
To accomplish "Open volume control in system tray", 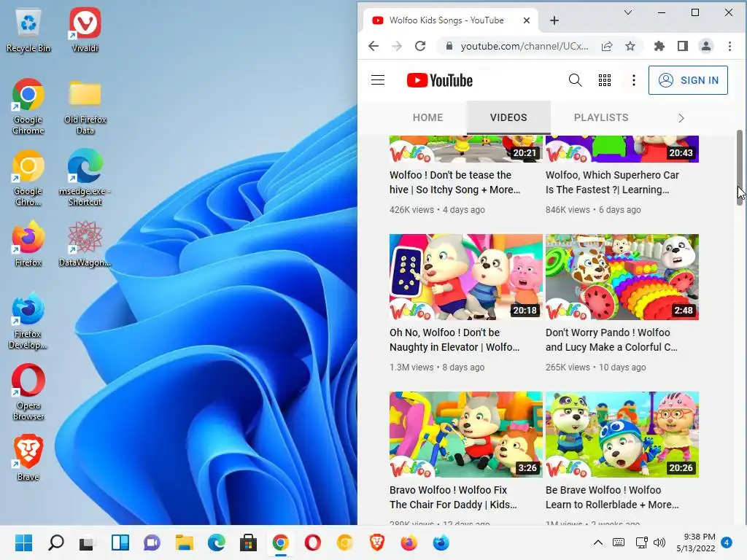I will point(659,542).
